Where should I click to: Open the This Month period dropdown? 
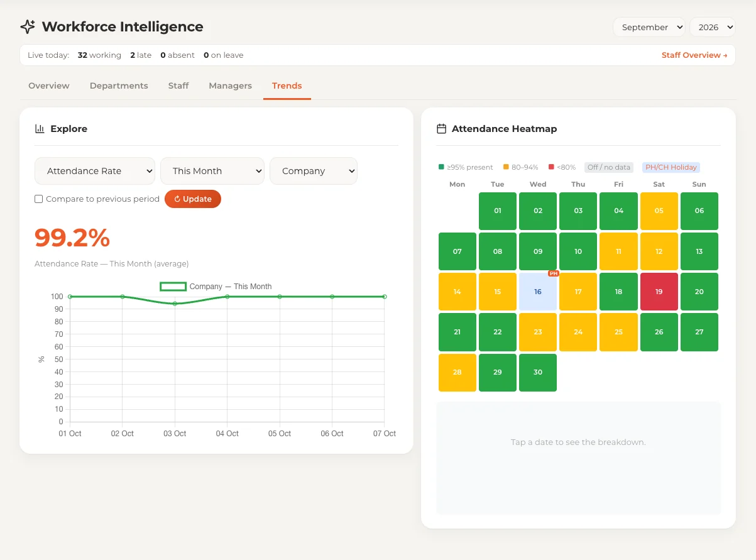(212, 171)
